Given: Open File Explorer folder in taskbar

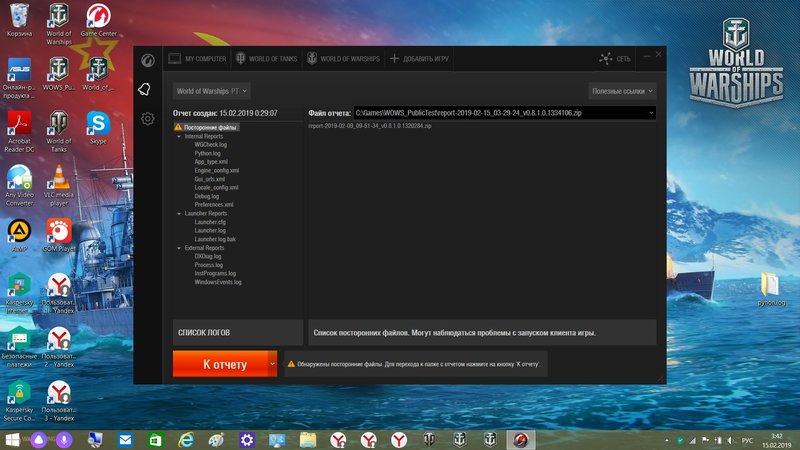Looking at the screenshot, I should click(x=308, y=440).
